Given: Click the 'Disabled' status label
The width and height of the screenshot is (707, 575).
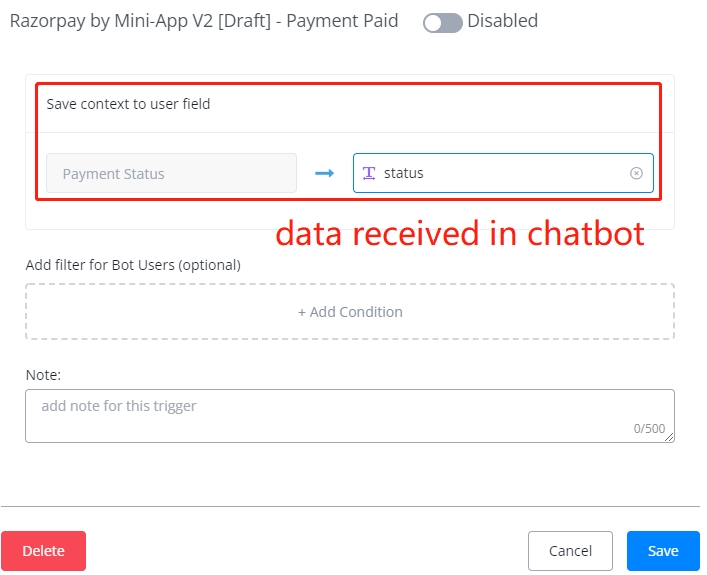Looking at the screenshot, I should coord(502,21).
